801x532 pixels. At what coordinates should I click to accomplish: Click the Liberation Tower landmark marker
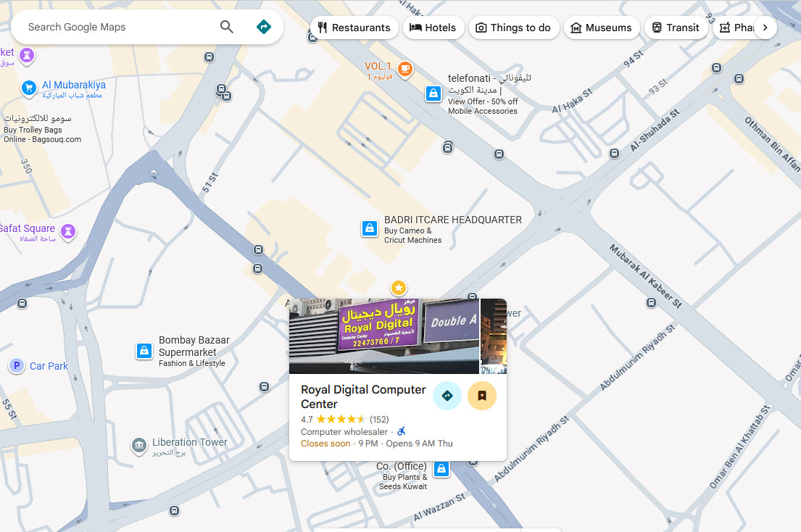(139, 445)
